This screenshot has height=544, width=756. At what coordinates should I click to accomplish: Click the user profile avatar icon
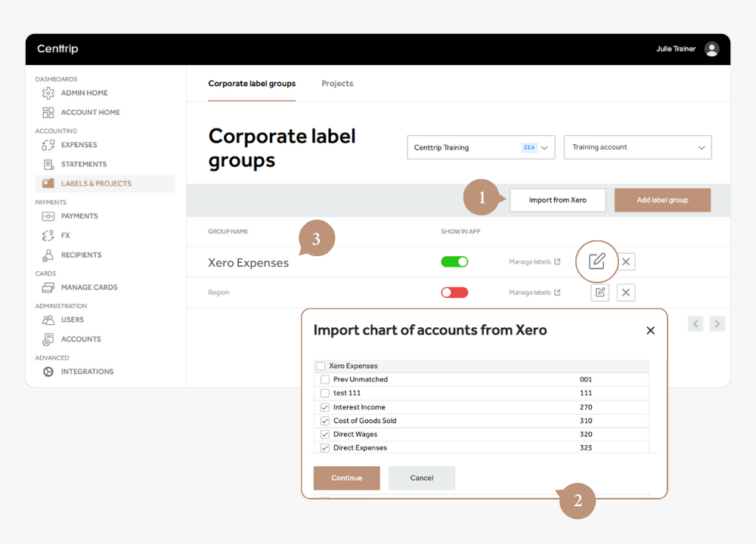click(711, 49)
